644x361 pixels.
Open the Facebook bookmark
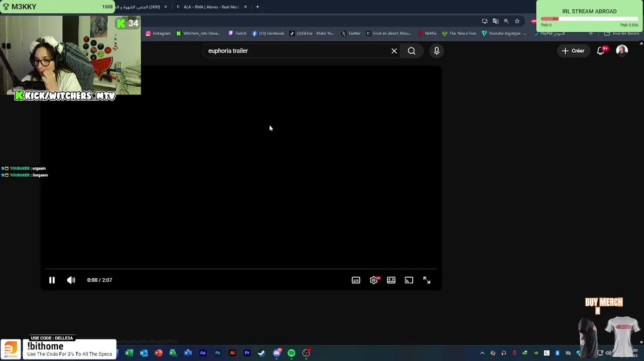(268, 34)
